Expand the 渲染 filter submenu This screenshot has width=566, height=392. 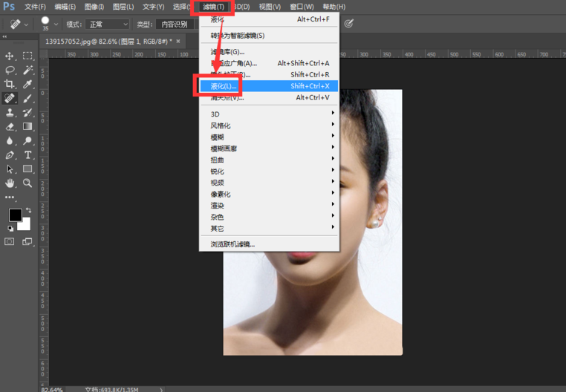coord(269,206)
